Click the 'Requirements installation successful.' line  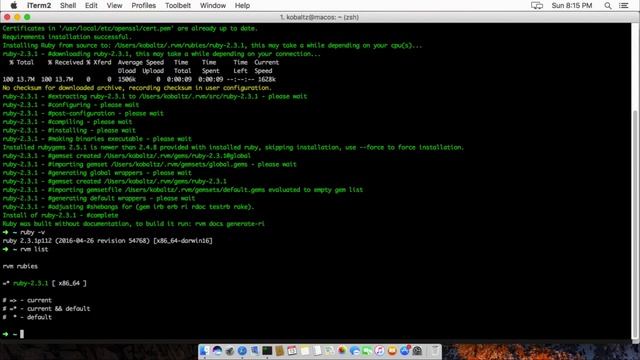point(67,37)
